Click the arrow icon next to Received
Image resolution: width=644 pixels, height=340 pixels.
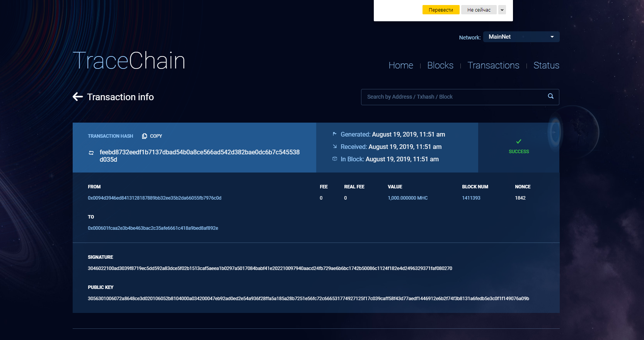[x=335, y=147]
